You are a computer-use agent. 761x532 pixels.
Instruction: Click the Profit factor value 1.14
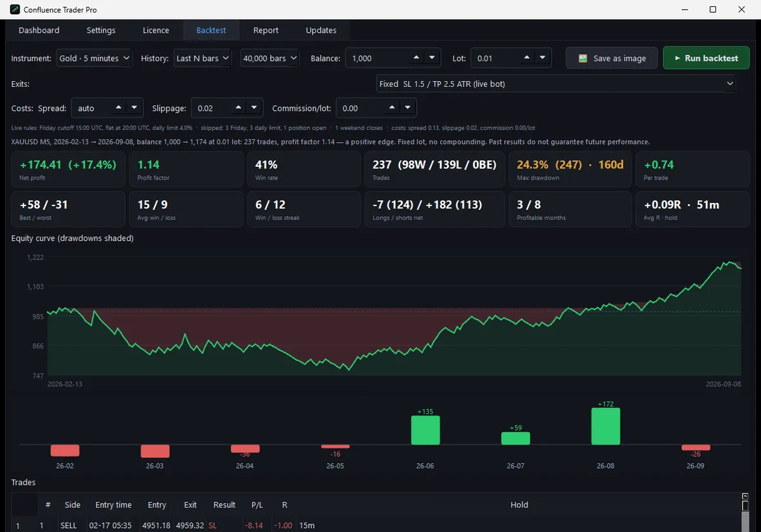(x=148, y=165)
